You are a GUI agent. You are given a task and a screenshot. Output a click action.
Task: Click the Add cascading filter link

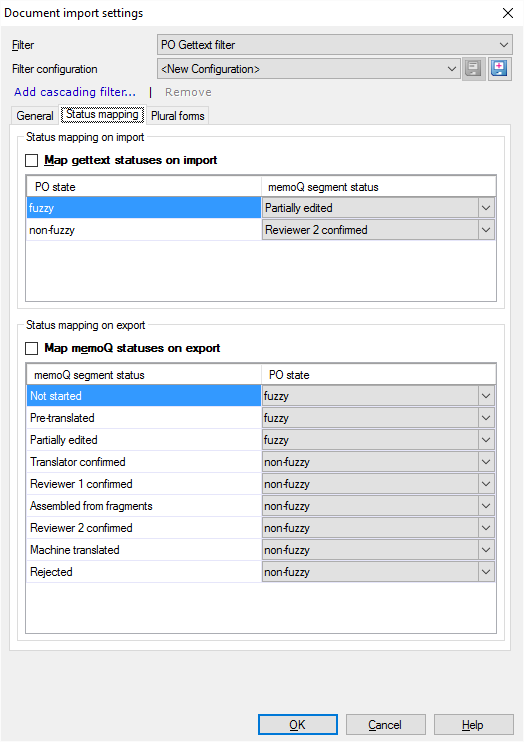pyautogui.click(x=75, y=92)
